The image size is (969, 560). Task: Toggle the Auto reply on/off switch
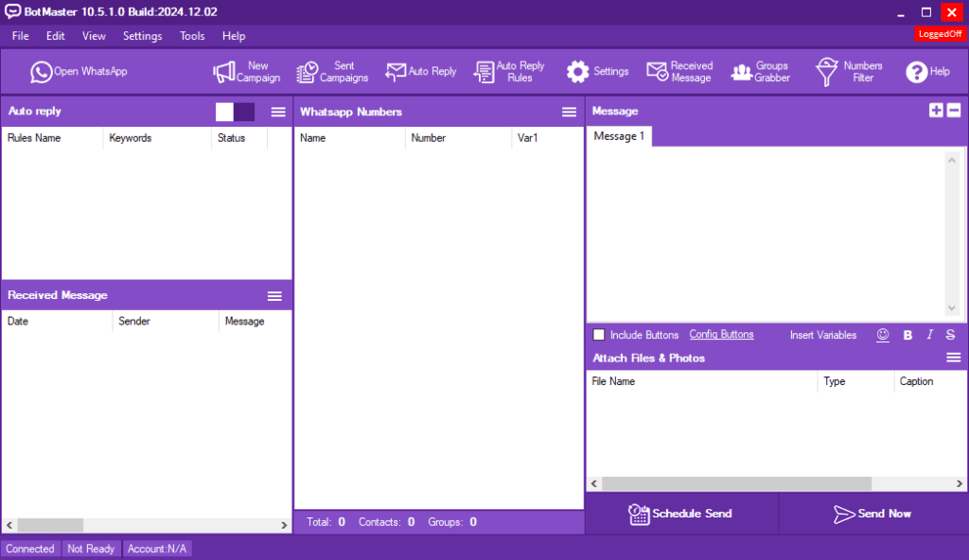pos(235,112)
